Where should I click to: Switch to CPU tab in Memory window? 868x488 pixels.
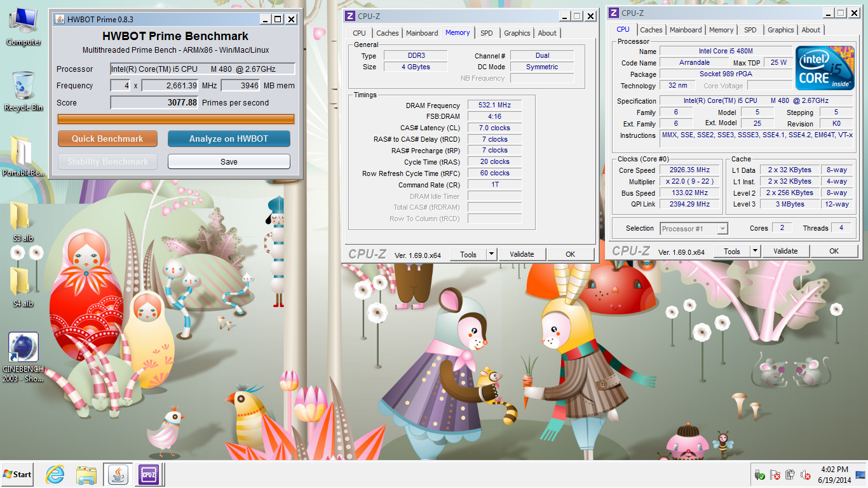coord(359,33)
